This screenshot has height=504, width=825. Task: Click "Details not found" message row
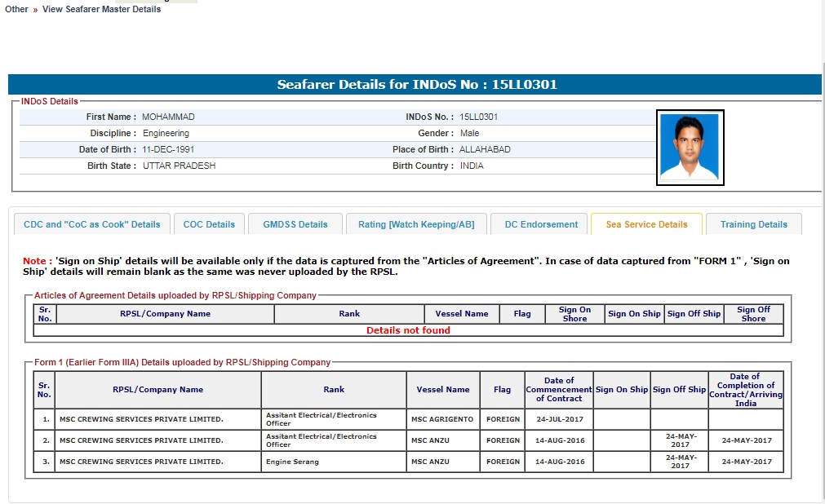point(408,330)
